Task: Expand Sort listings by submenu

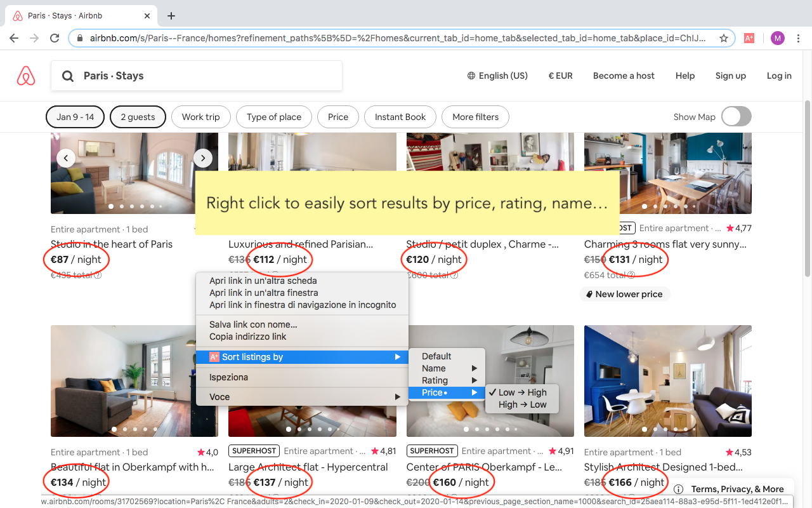Action: click(x=301, y=357)
